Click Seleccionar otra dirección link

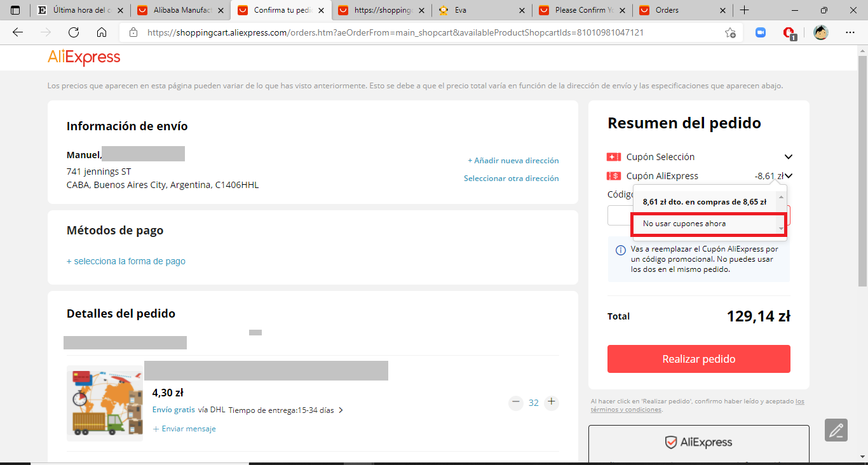coord(512,179)
